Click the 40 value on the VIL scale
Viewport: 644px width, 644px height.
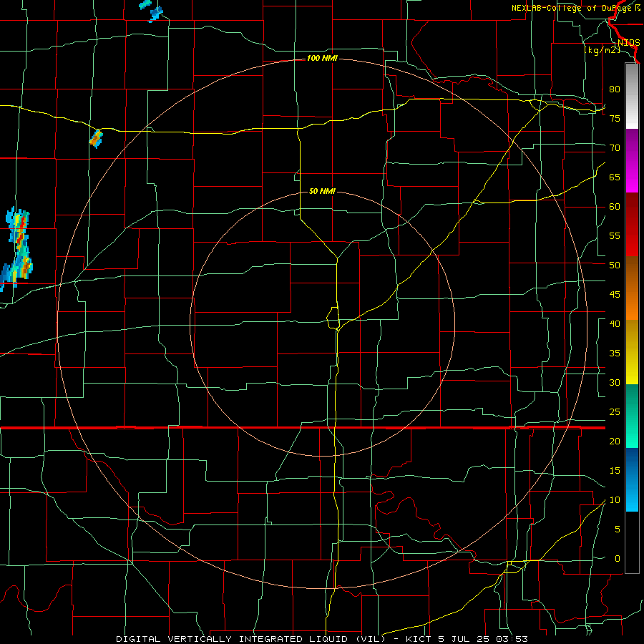point(615,324)
